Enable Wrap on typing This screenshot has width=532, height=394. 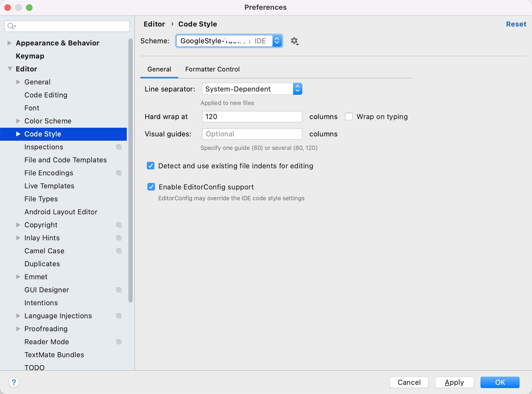tap(349, 116)
